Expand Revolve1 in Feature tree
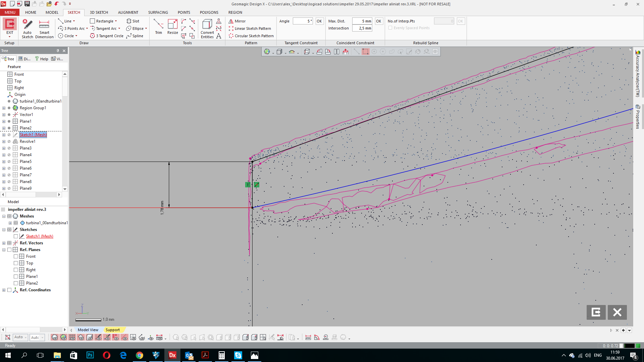This screenshot has height=362, width=644. click(x=4, y=141)
